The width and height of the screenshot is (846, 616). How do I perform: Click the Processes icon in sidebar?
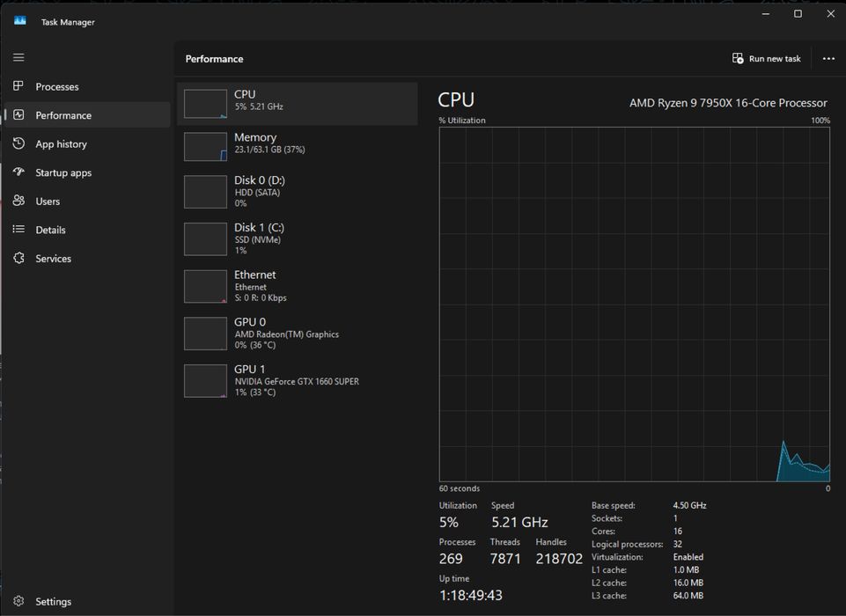(18, 86)
